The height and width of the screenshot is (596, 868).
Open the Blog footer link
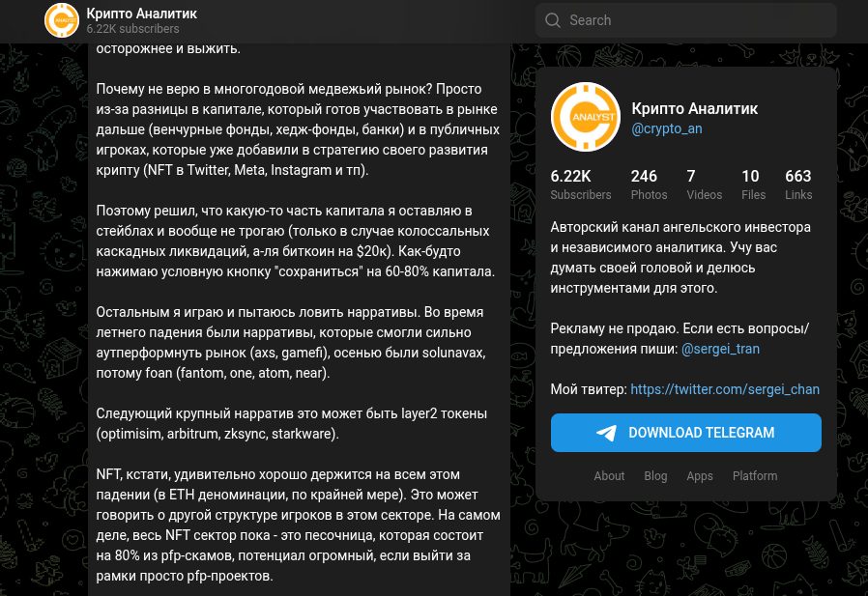pos(655,476)
